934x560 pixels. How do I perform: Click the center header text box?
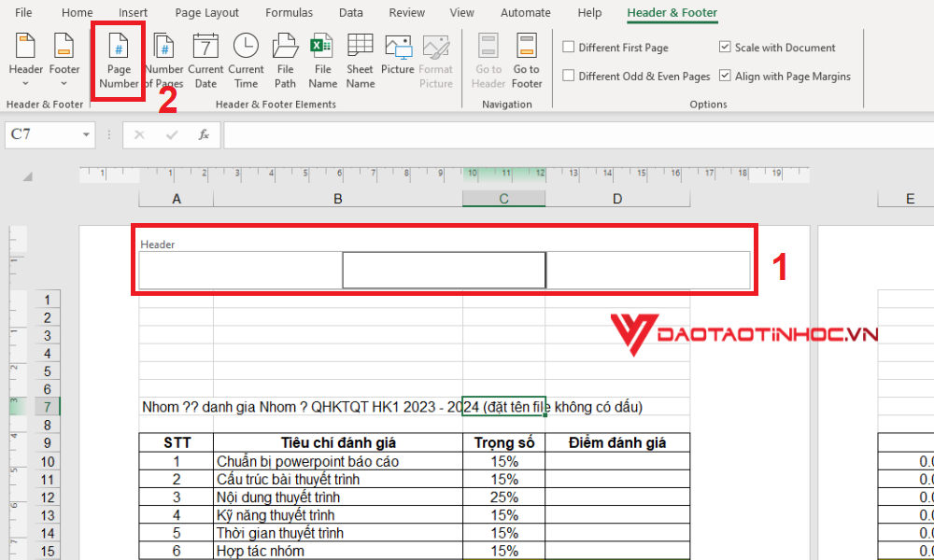444,270
